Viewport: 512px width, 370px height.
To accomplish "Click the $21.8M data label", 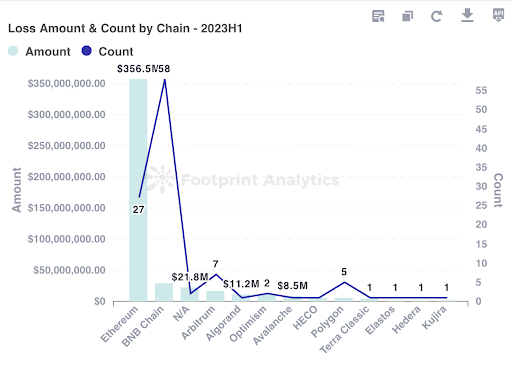I will point(190,277).
